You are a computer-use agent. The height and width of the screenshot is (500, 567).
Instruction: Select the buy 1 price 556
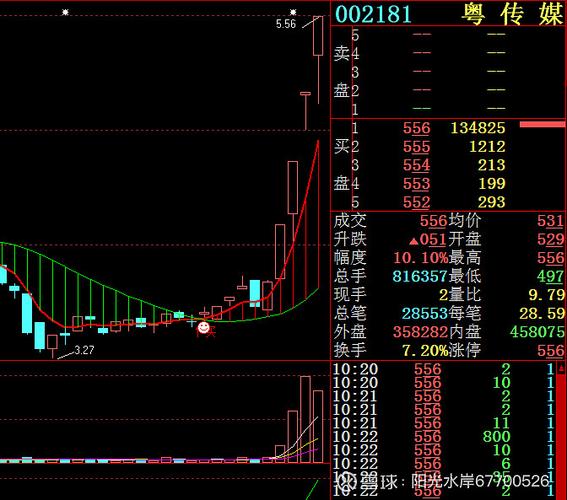(x=417, y=128)
